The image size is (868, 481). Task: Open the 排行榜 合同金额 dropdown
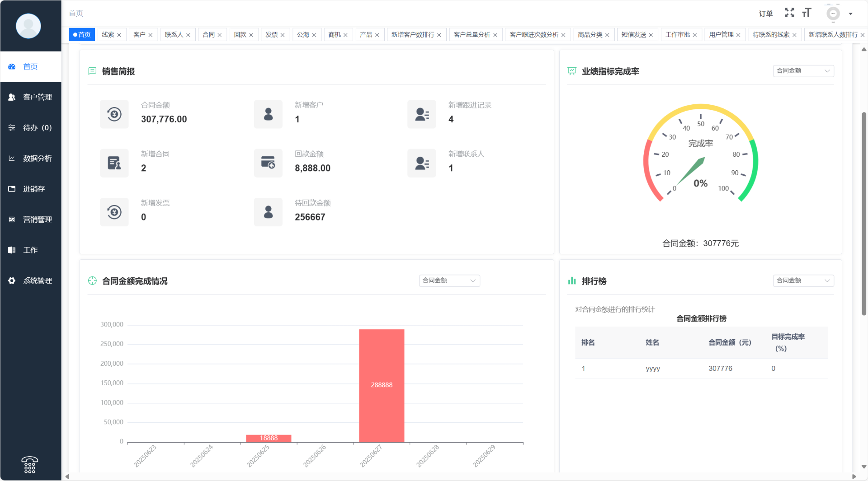tap(803, 280)
